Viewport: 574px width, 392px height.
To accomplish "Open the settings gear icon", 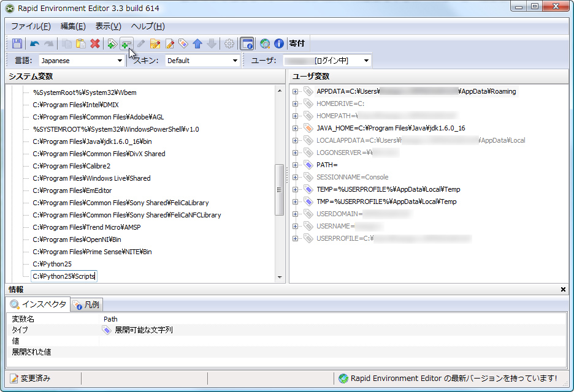I will tap(230, 43).
